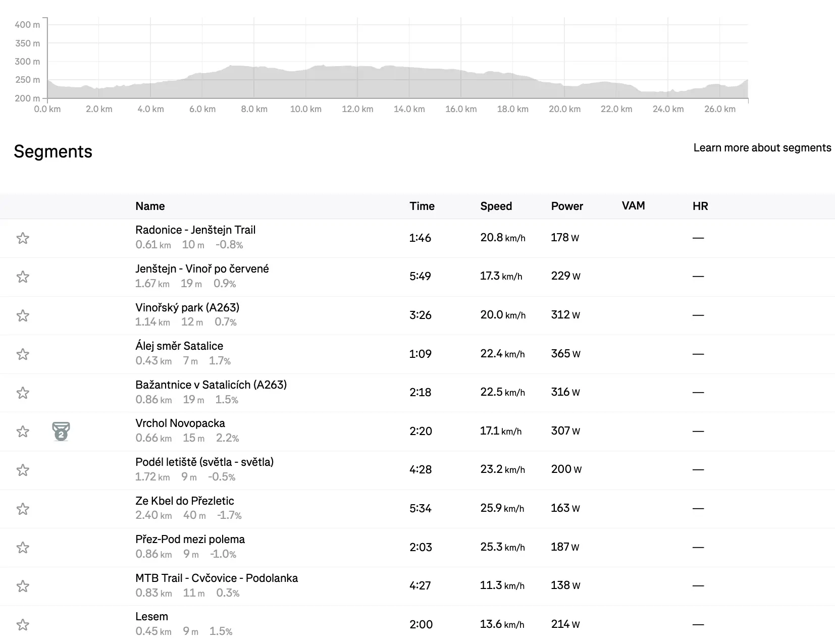835x644 pixels.
Task: Star the Přez-Pod mezi polema segment
Action: click(23, 548)
